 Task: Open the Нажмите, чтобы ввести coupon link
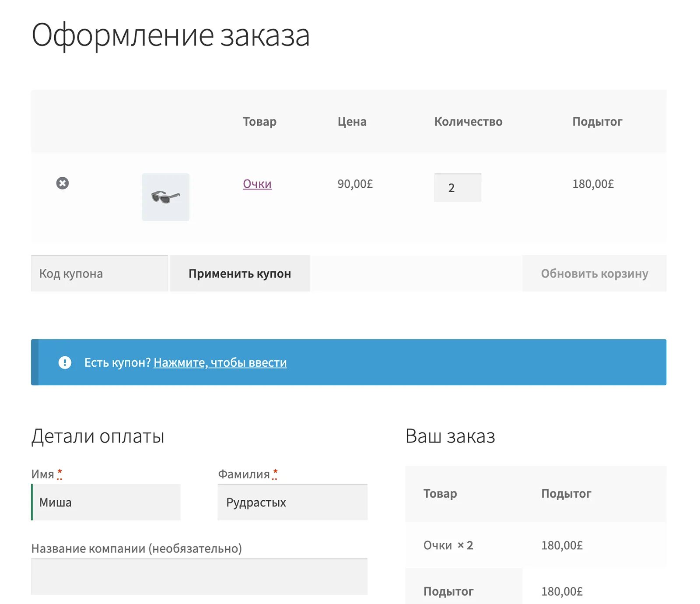coord(220,362)
